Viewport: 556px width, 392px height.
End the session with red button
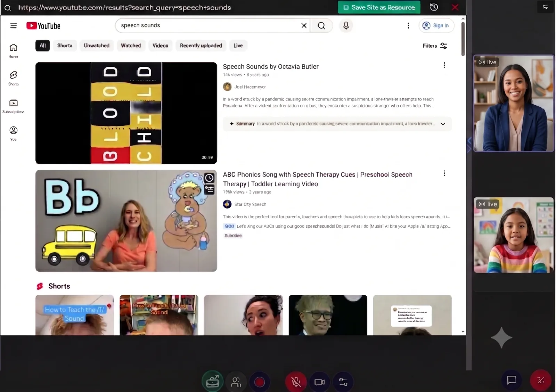[540, 380]
